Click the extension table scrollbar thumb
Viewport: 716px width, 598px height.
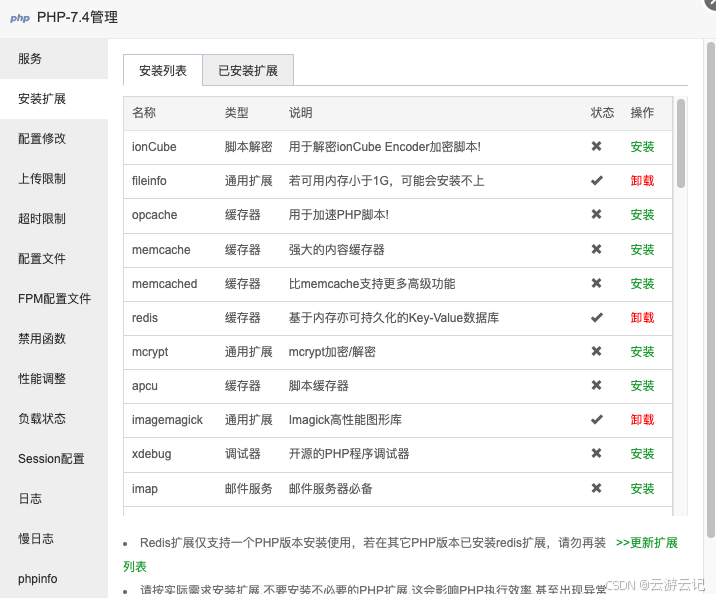[680, 143]
